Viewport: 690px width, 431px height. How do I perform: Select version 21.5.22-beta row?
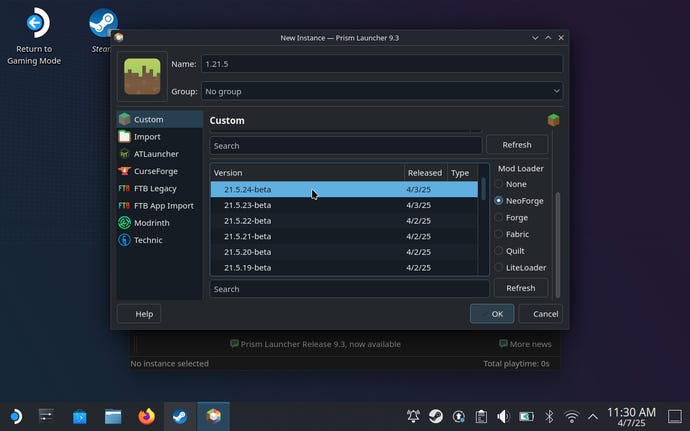[344, 221]
